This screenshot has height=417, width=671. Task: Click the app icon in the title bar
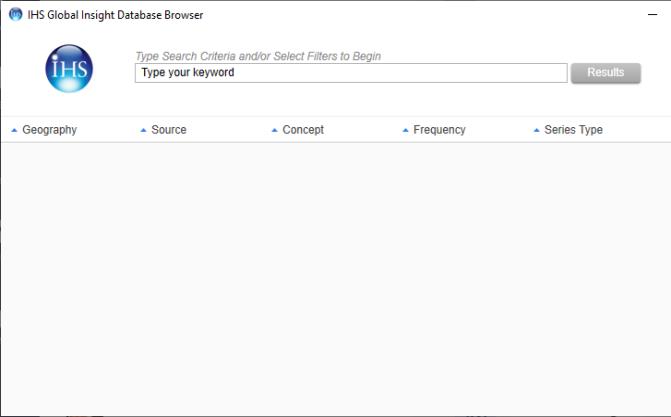click(x=15, y=15)
